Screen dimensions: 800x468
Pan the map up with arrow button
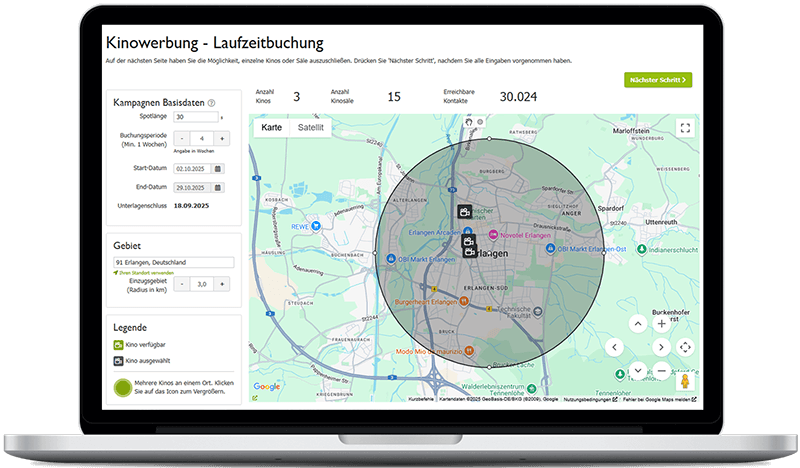click(638, 324)
